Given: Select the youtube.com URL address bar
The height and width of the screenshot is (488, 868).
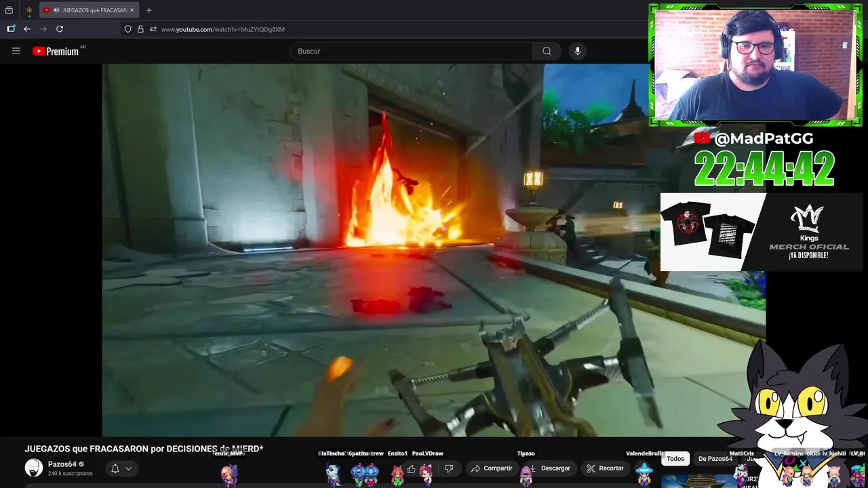Looking at the screenshot, I should pyautogui.click(x=223, y=29).
